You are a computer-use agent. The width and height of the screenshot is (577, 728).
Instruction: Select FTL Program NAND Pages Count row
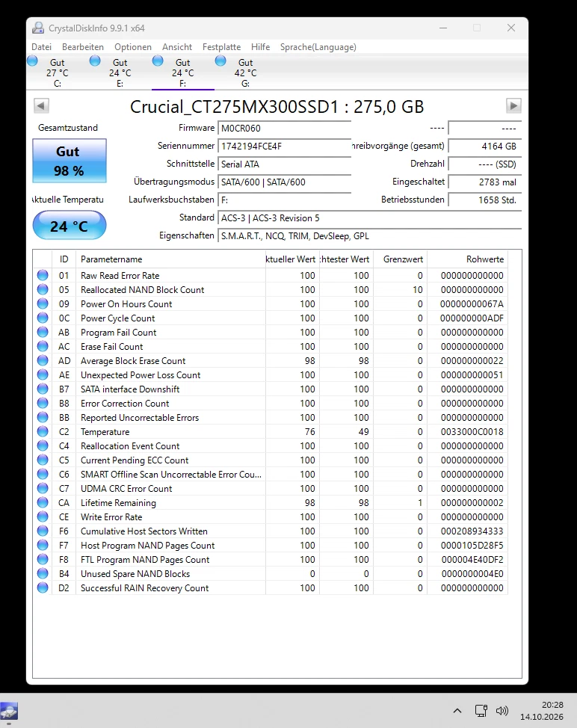(x=270, y=560)
